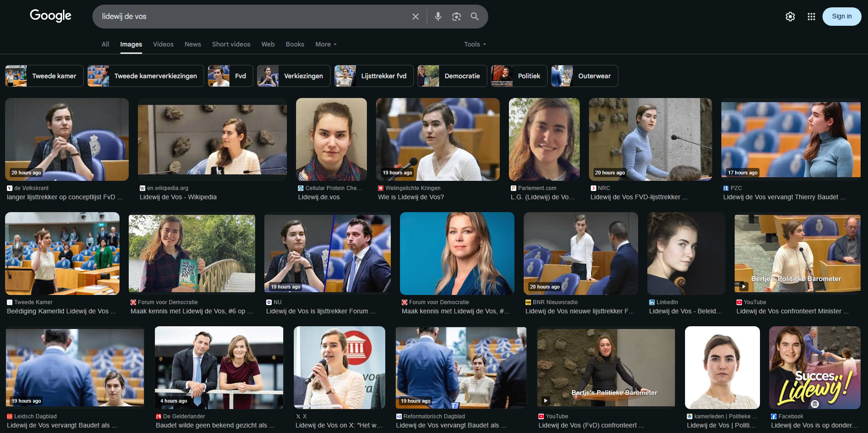
Task: Open the X post image thumbnail
Action: point(340,368)
